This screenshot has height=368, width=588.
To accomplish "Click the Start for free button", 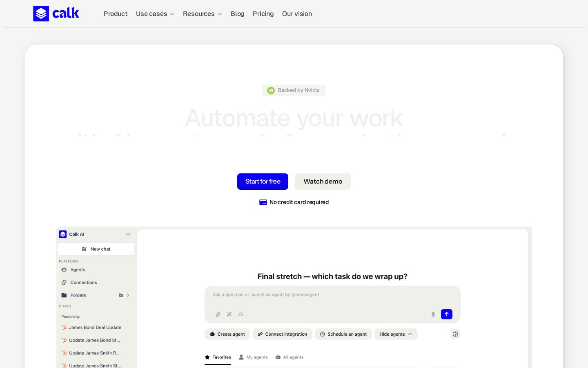I will [x=263, y=182].
